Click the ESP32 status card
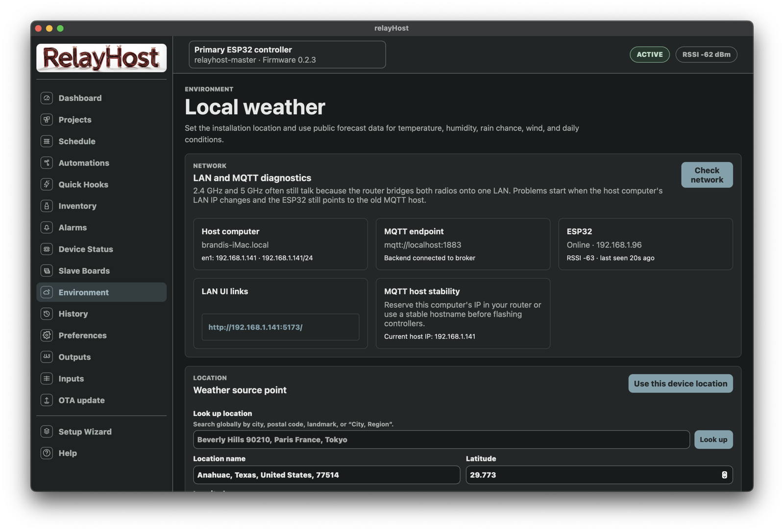The image size is (784, 532). pos(645,244)
